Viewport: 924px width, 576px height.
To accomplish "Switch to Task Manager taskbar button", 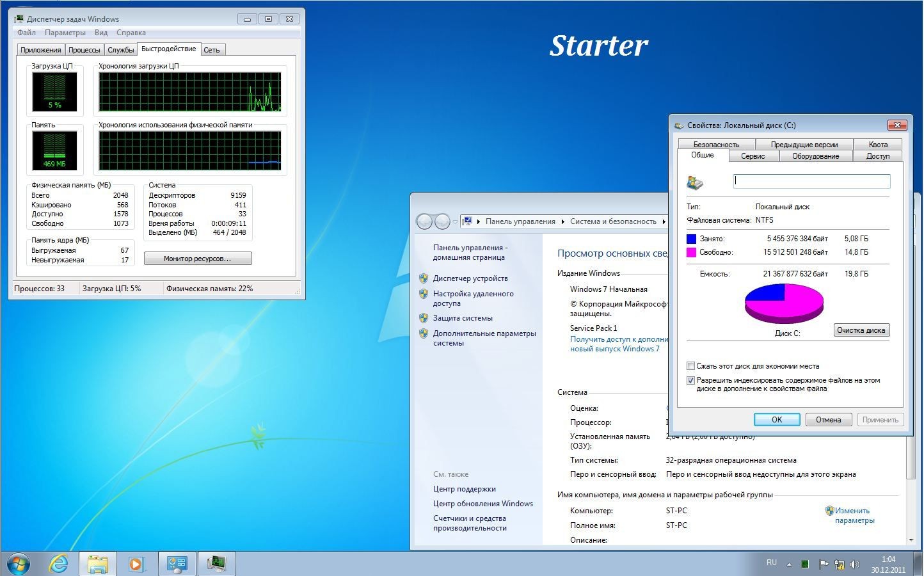I will (217, 564).
